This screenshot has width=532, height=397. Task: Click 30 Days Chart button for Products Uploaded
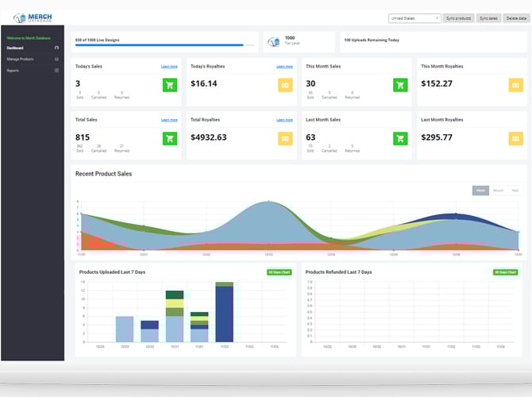coord(279,272)
